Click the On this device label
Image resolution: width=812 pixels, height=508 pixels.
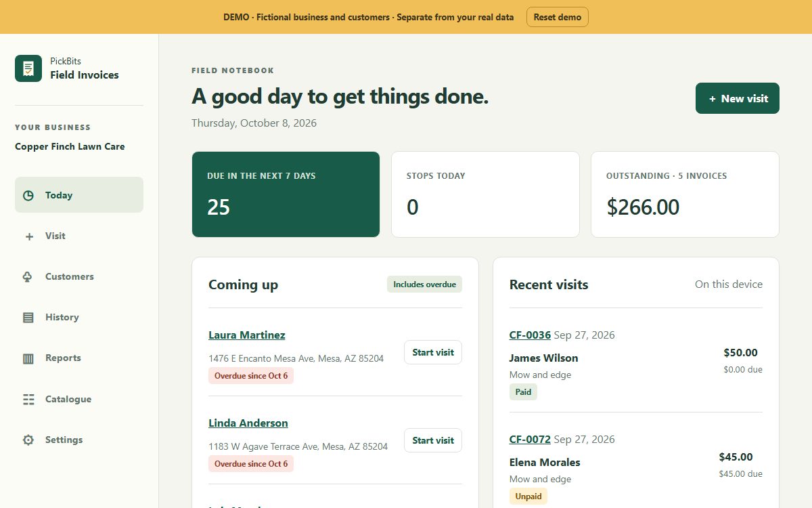(x=729, y=284)
